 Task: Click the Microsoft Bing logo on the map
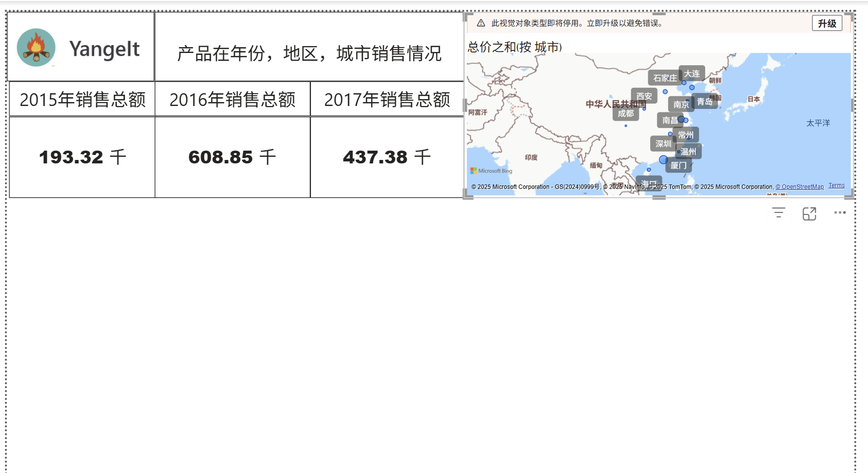(491, 171)
